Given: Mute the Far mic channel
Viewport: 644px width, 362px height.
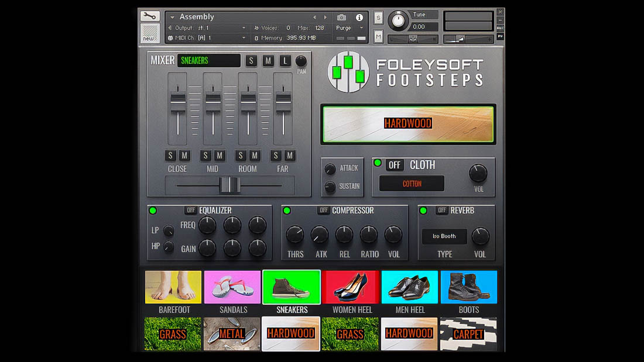Looking at the screenshot, I should coord(290,156).
